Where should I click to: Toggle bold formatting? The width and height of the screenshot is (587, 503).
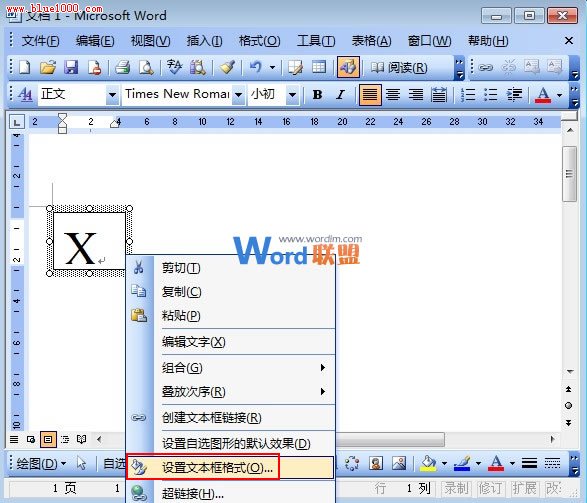pyautogui.click(x=317, y=94)
